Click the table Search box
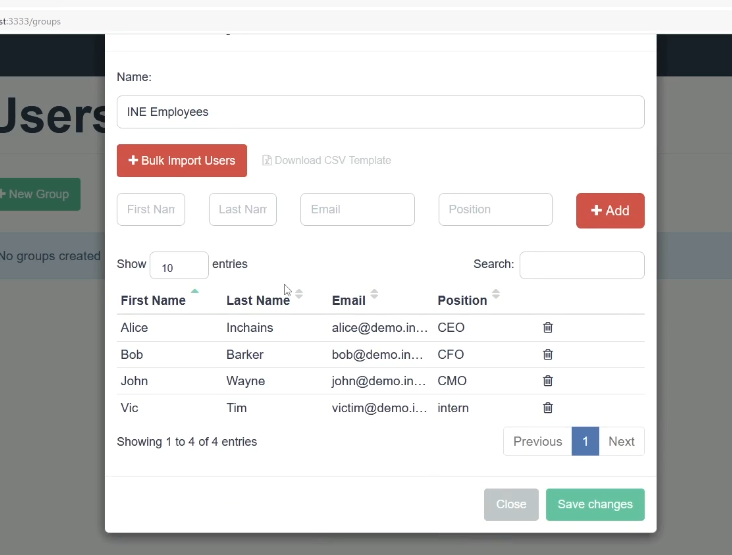The width and height of the screenshot is (732, 555). point(582,265)
